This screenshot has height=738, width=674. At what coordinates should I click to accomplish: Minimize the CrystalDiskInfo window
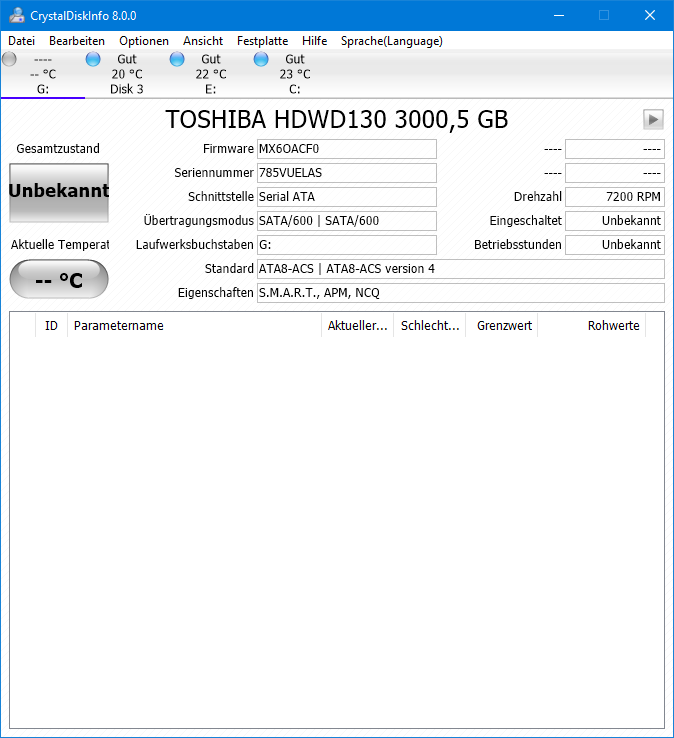[x=559, y=16]
